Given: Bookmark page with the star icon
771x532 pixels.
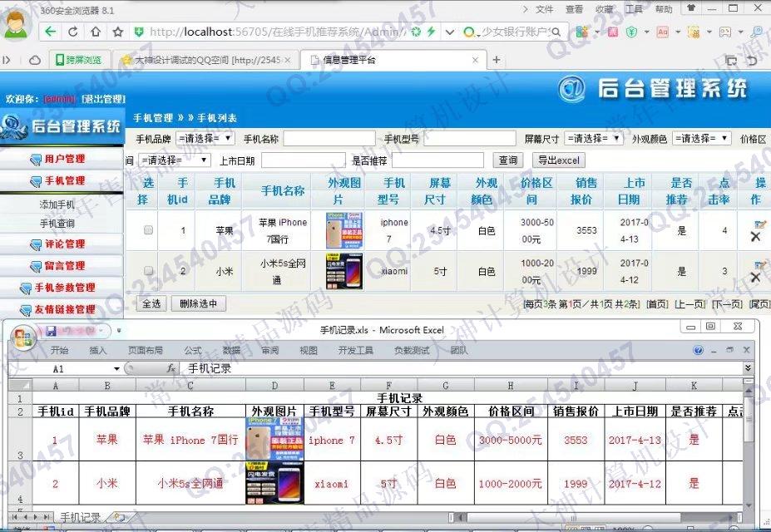Looking at the screenshot, I should point(118,32).
